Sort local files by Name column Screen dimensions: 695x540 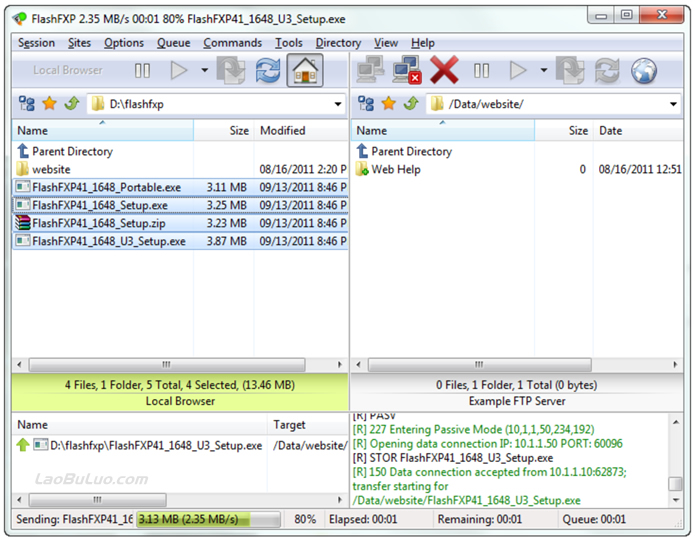point(103,130)
